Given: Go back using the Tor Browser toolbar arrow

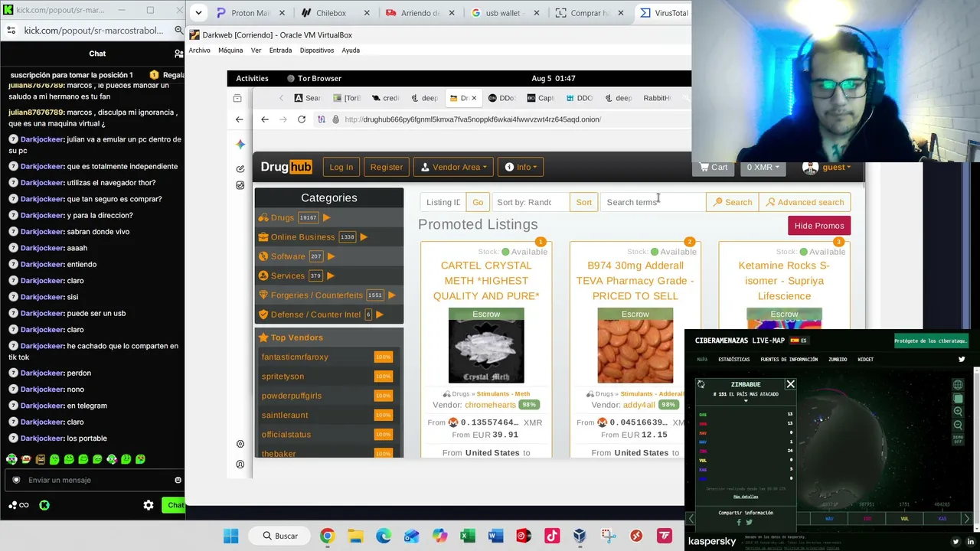Looking at the screenshot, I should click(x=265, y=119).
